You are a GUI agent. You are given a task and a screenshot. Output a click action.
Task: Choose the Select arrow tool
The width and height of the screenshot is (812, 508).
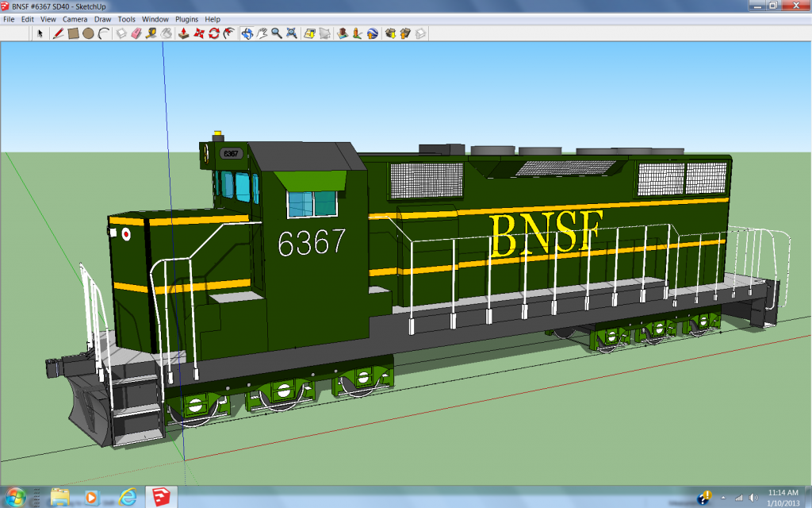click(x=40, y=33)
